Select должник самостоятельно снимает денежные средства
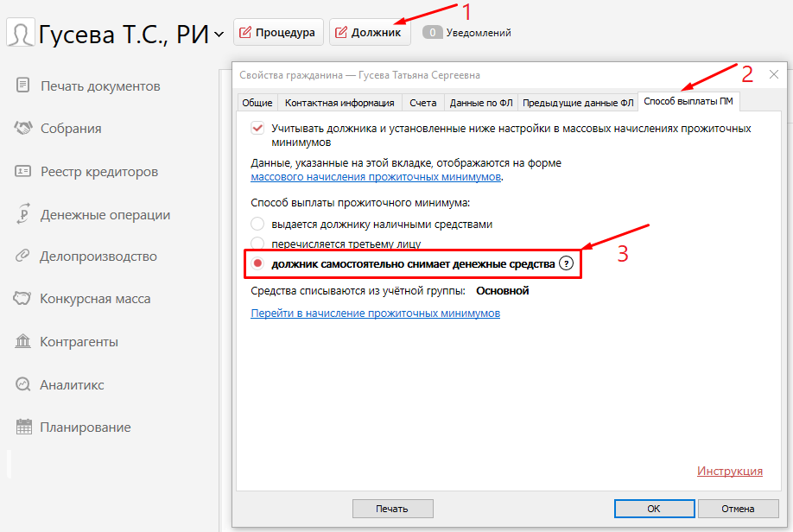Screen dimensions: 793x532 click(x=257, y=264)
